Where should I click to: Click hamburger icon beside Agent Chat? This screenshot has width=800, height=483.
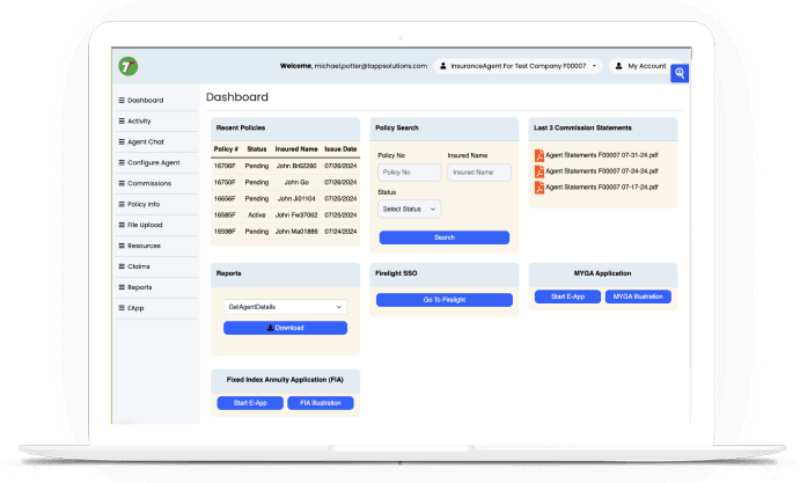(x=122, y=142)
